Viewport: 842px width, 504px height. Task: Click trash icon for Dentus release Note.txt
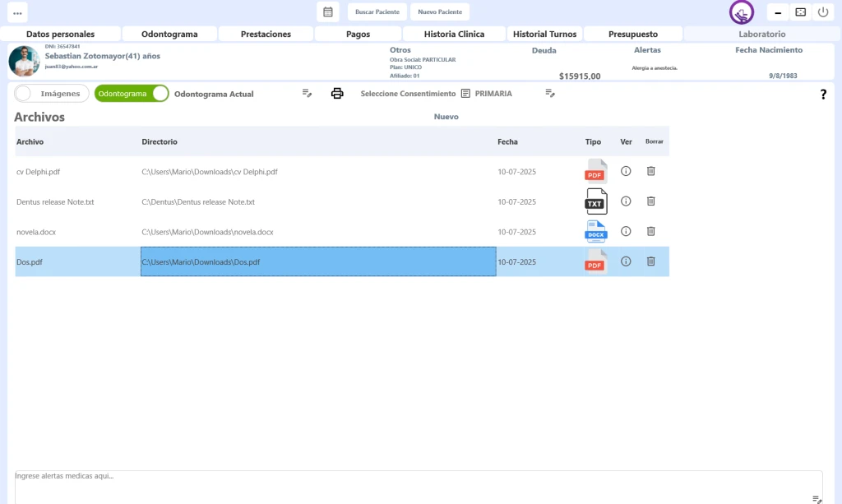click(650, 201)
